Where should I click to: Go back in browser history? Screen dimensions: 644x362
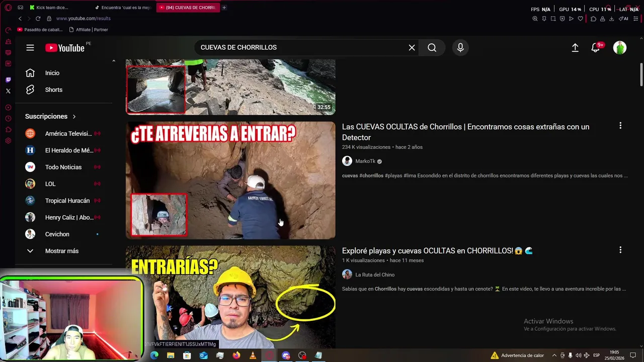click(20, 19)
